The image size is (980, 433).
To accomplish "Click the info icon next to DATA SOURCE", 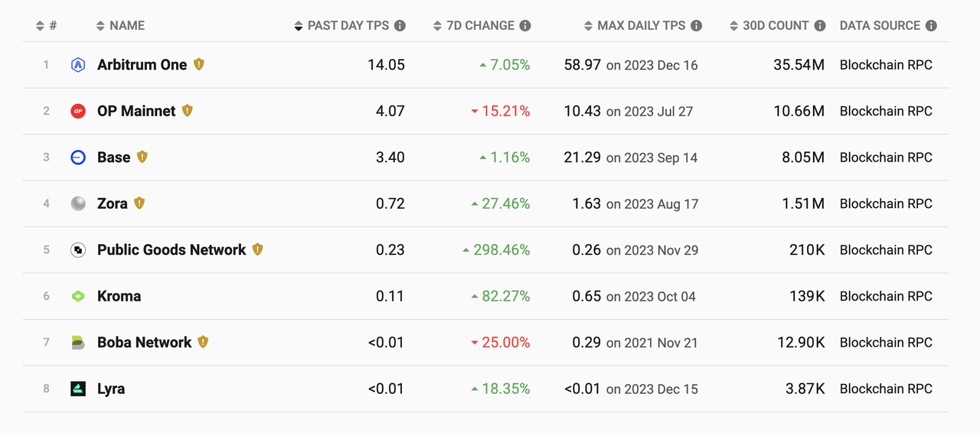I will [x=931, y=25].
